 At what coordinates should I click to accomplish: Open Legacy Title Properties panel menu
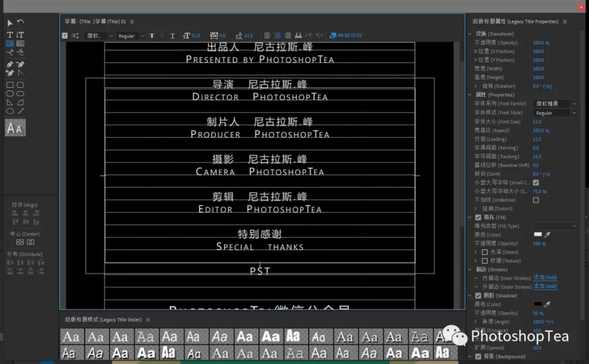point(564,22)
